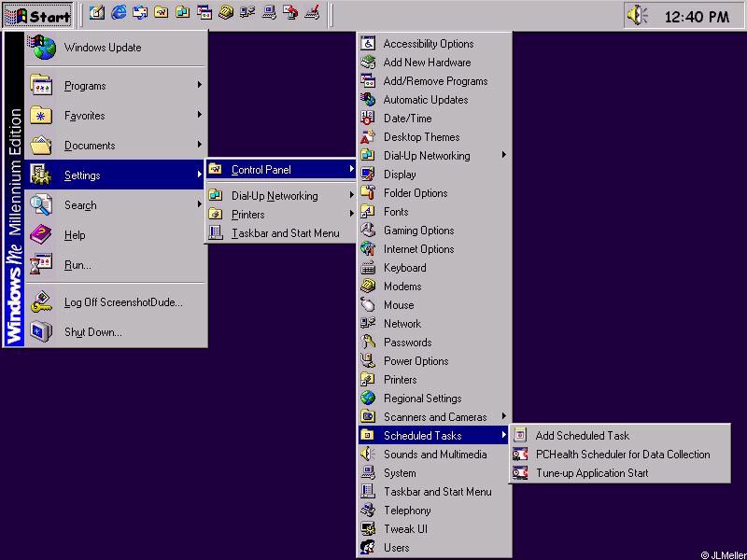747x560 pixels.
Task: Click the Add/Remove Programs quick launch icon
Action: pos(204,13)
